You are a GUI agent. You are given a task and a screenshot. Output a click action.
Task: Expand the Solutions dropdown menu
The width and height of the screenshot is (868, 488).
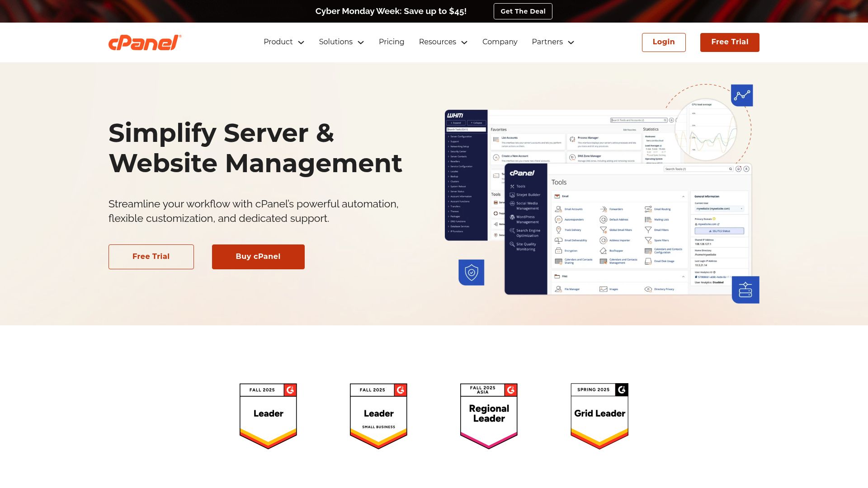pos(341,42)
